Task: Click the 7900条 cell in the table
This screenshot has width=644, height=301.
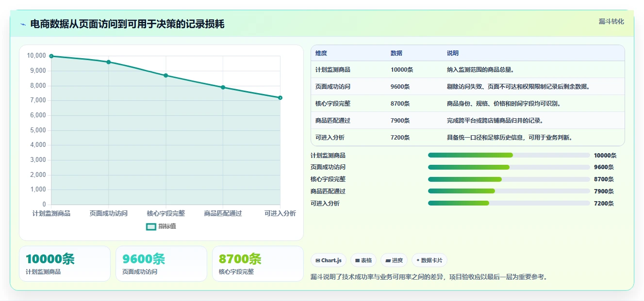Action: [400, 121]
